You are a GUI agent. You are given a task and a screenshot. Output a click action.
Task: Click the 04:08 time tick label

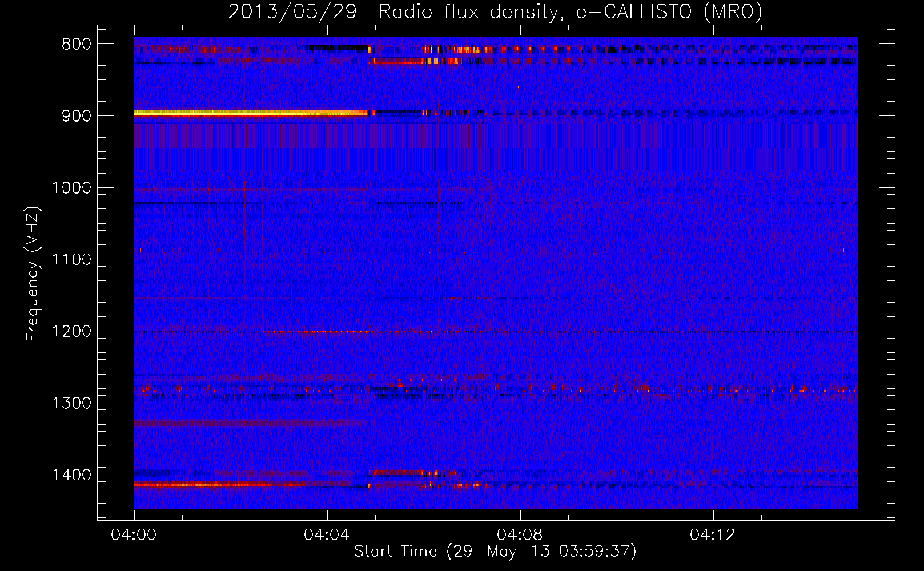(520, 535)
